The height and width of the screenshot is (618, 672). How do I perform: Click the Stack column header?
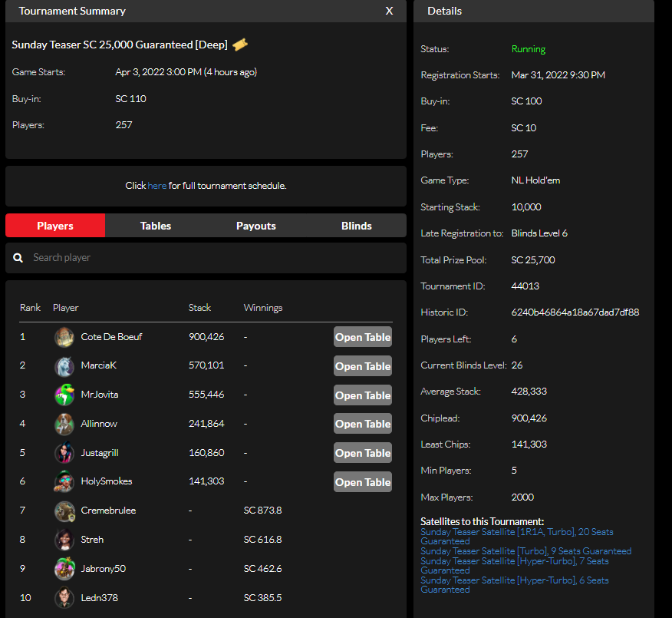199,308
